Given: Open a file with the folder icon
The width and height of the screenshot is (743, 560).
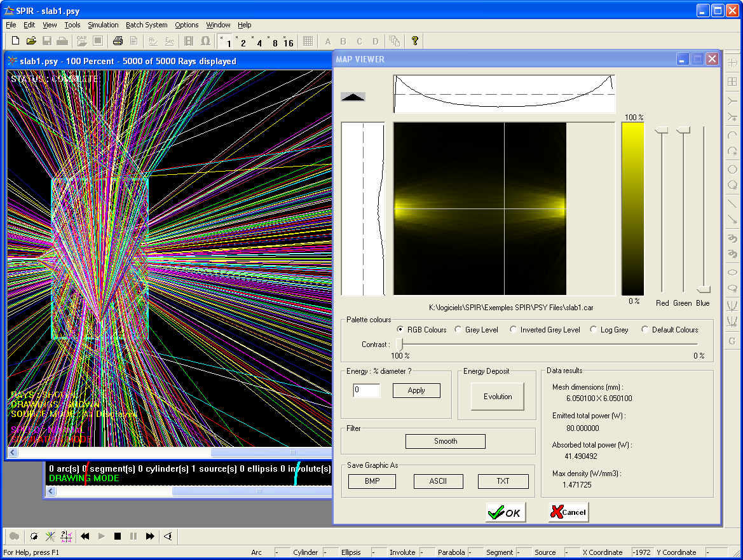Looking at the screenshot, I should click(x=31, y=41).
